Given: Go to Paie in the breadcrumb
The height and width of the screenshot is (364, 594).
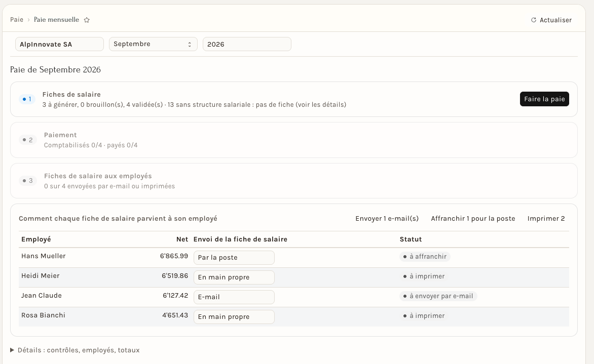Looking at the screenshot, I should (17, 20).
